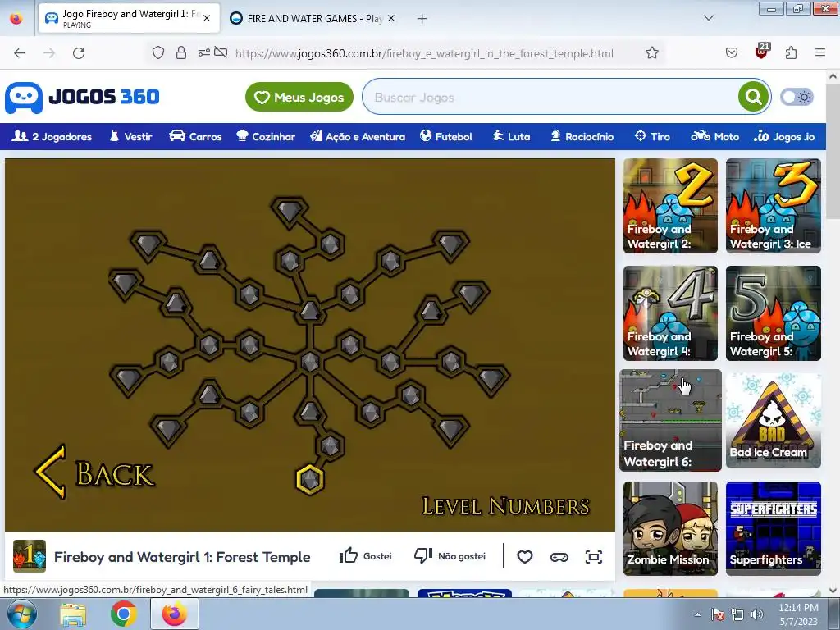Expand the list all tabs dropdown
Viewport: 840px width, 630px height.
pos(708,18)
